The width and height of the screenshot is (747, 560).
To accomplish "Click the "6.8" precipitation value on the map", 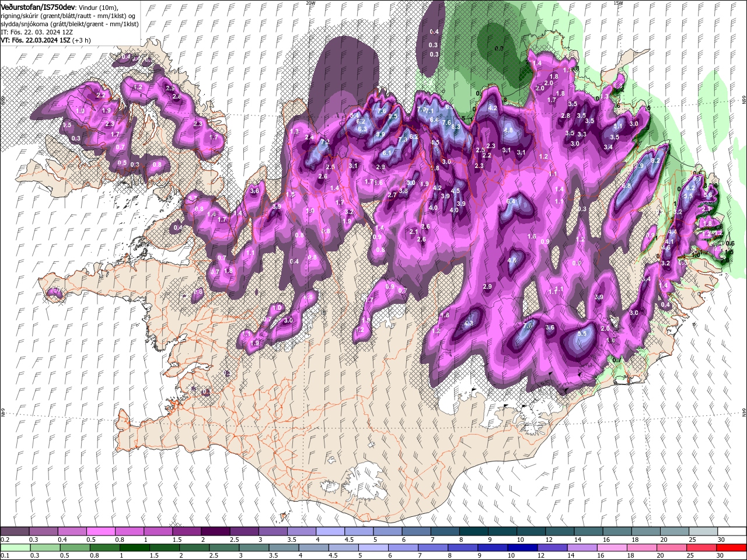I will tap(627, 185).
